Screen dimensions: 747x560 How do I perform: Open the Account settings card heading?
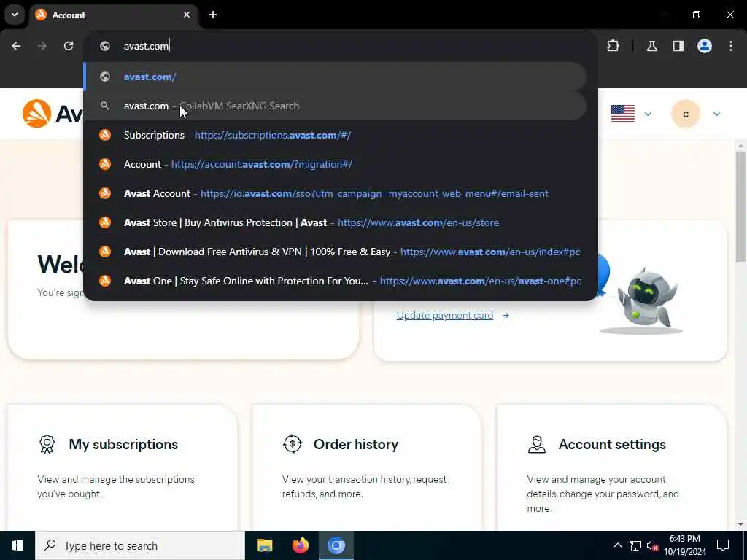[x=612, y=444]
